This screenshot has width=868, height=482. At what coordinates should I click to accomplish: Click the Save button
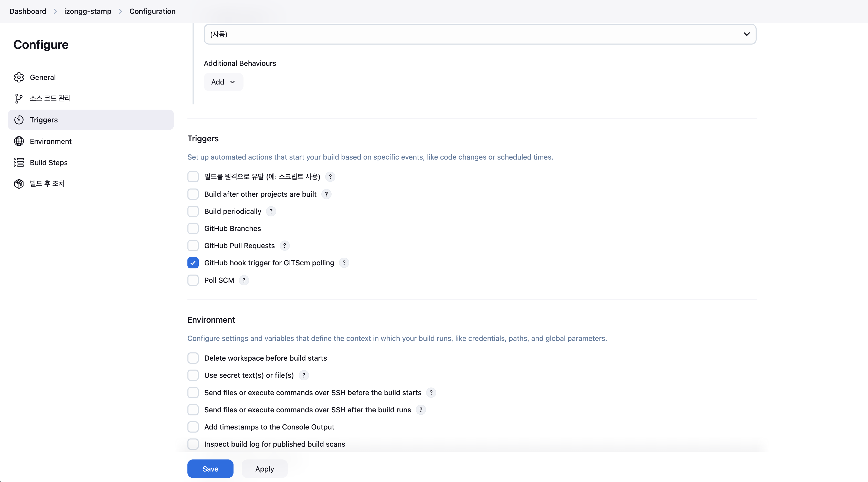pyautogui.click(x=210, y=469)
